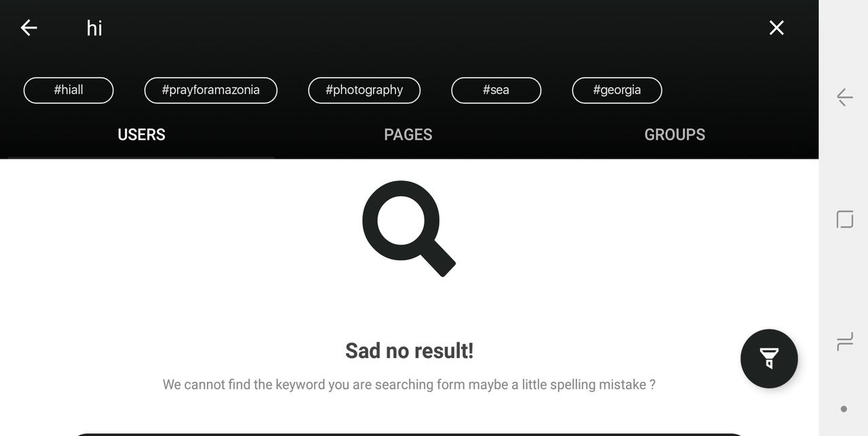This screenshot has height=436, width=868.
Task: Choose the #photography hashtag chip
Action: (364, 90)
